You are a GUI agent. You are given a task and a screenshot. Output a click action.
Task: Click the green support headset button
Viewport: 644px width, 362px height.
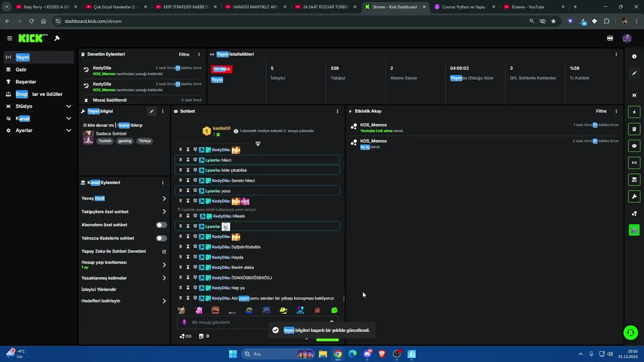click(630, 332)
